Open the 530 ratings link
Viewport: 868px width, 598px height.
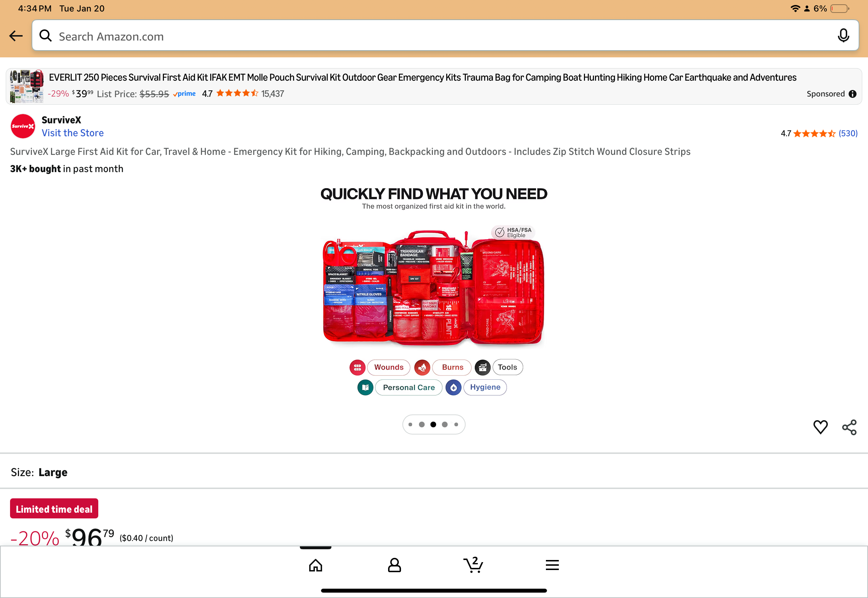pos(848,133)
